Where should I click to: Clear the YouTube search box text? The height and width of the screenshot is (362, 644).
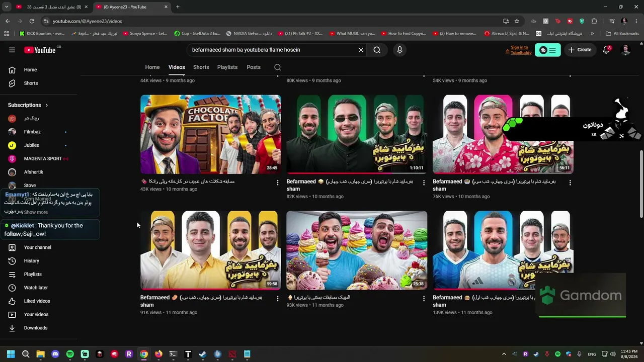pyautogui.click(x=360, y=50)
